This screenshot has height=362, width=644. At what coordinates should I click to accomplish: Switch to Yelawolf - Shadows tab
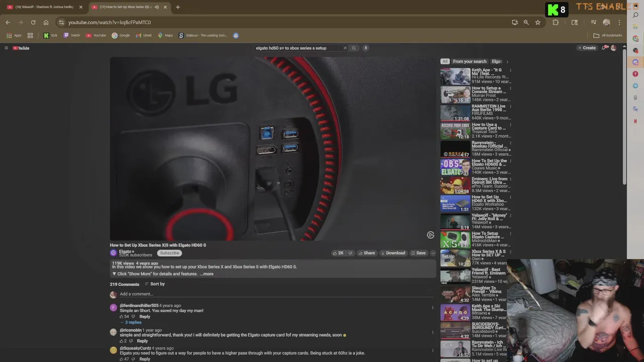click(x=44, y=7)
